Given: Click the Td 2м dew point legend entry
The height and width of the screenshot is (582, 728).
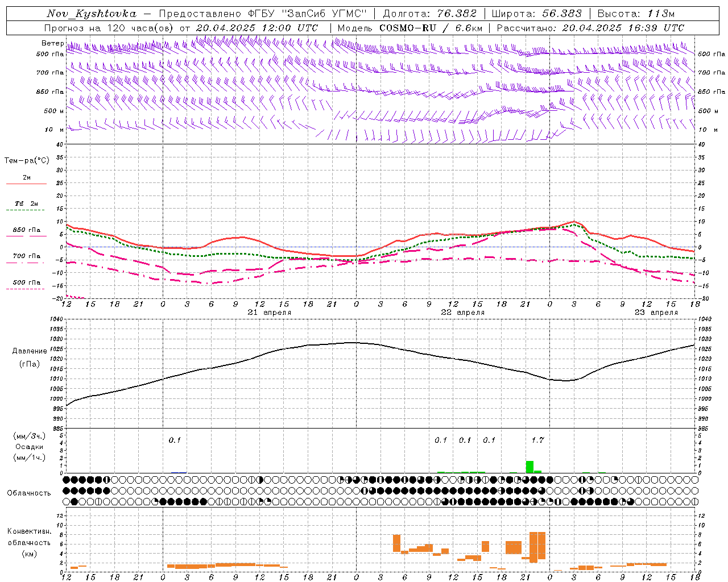Looking at the screenshot, I should pos(26,203).
